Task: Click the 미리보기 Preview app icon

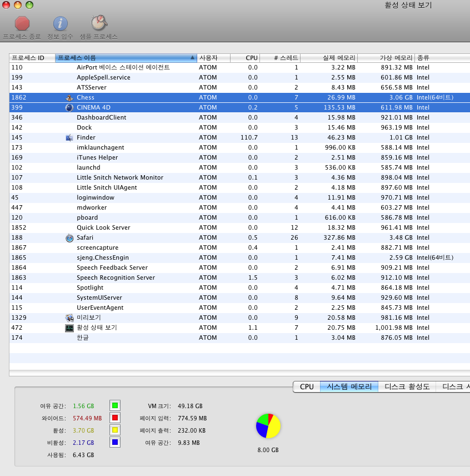Action: pos(69,318)
